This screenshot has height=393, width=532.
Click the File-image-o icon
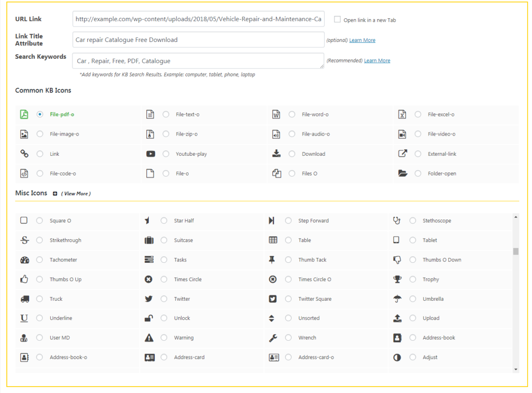click(24, 134)
